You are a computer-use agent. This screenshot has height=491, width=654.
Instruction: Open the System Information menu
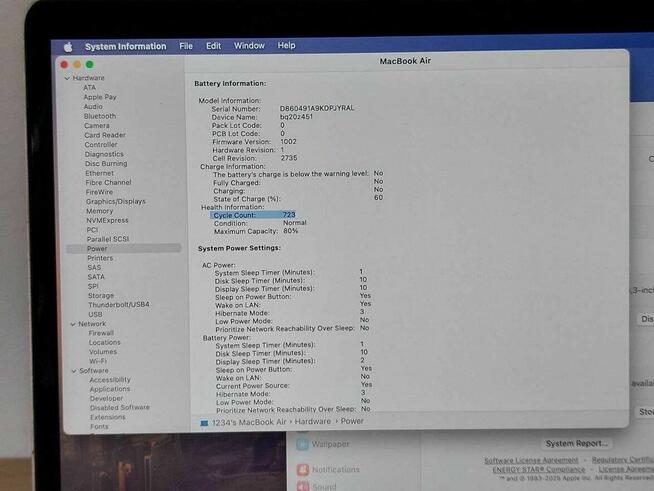126,46
